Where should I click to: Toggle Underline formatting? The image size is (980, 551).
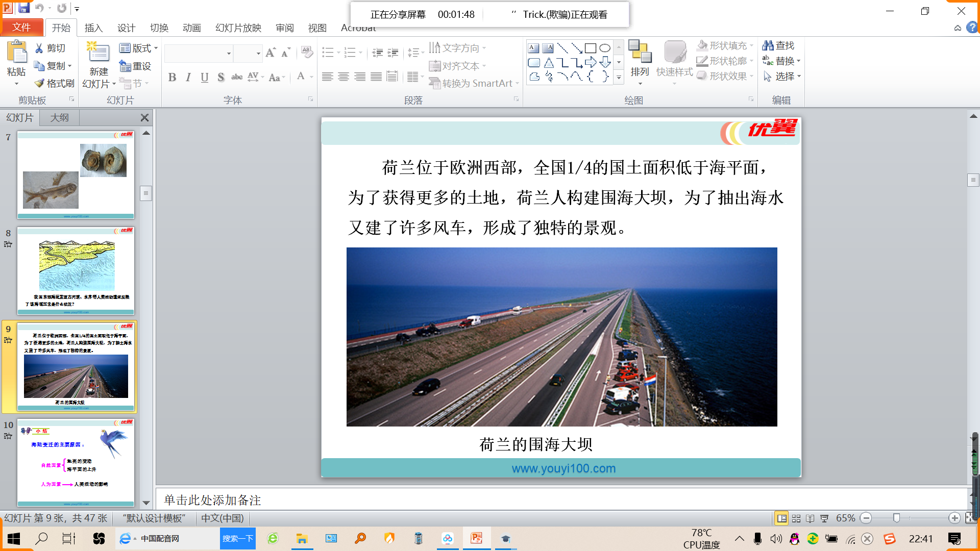click(205, 78)
